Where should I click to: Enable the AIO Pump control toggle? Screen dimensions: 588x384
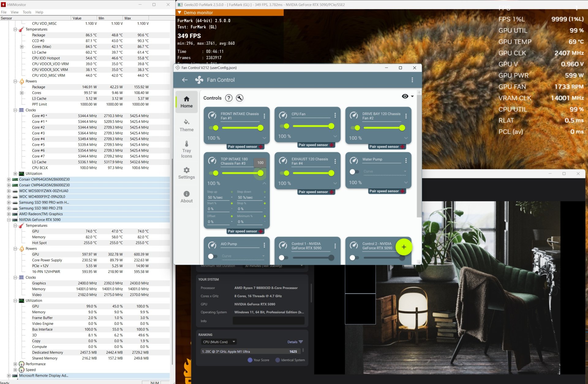pyautogui.click(x=213, y=256)
